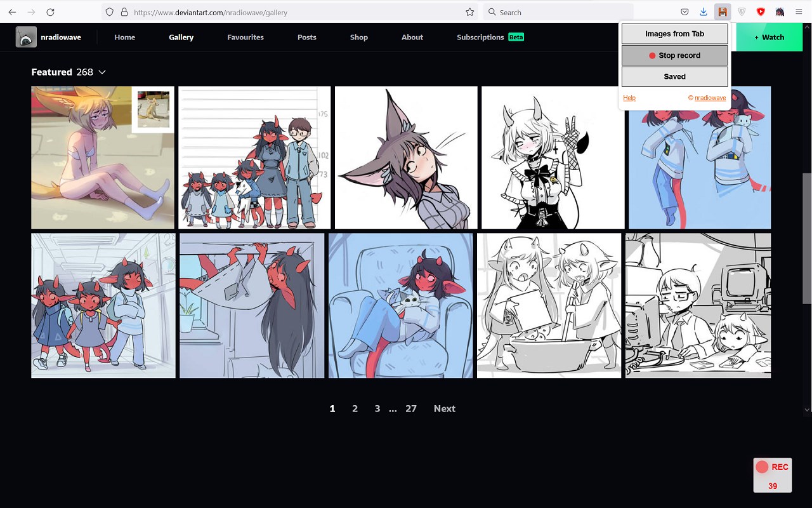Screen dimensions: 812x508
Task: Open the man at computers thumbnail
Action: [x=698, y=305]
